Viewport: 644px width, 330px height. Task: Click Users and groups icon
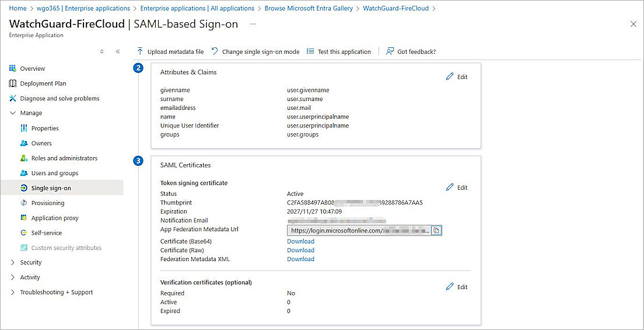pos(24,173)
